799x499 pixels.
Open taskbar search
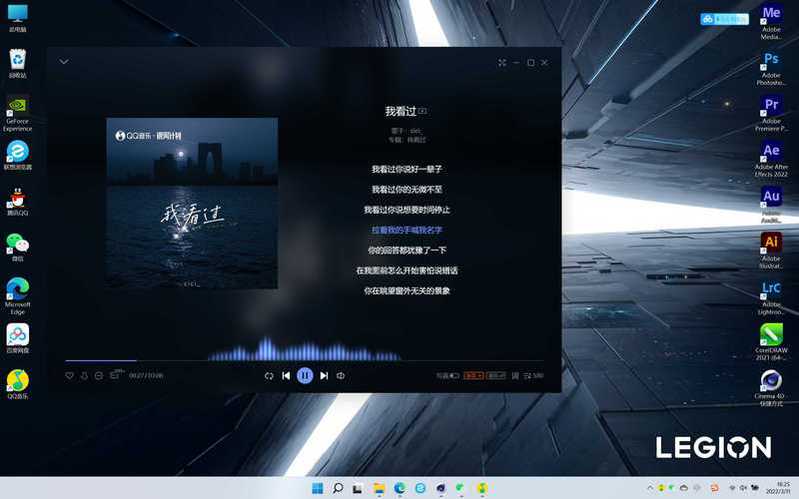[x=337, y=488]
